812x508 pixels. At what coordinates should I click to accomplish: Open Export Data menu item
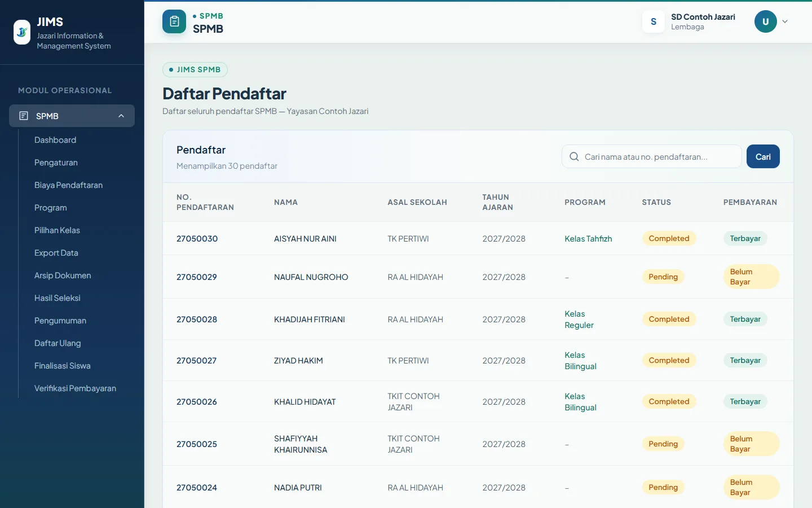pos(56,253)
